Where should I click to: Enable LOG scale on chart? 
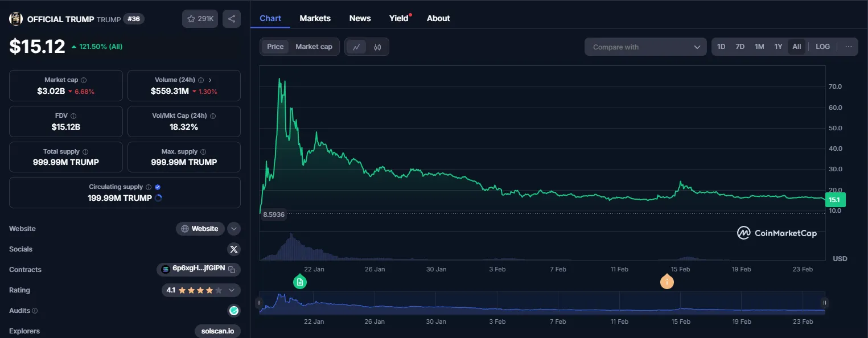point(822,47)
